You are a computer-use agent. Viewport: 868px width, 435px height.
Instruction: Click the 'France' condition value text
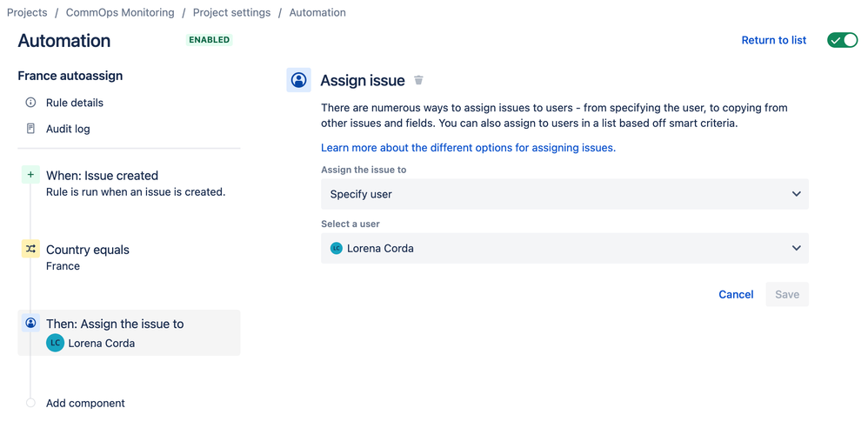click(x=63, y=266)
